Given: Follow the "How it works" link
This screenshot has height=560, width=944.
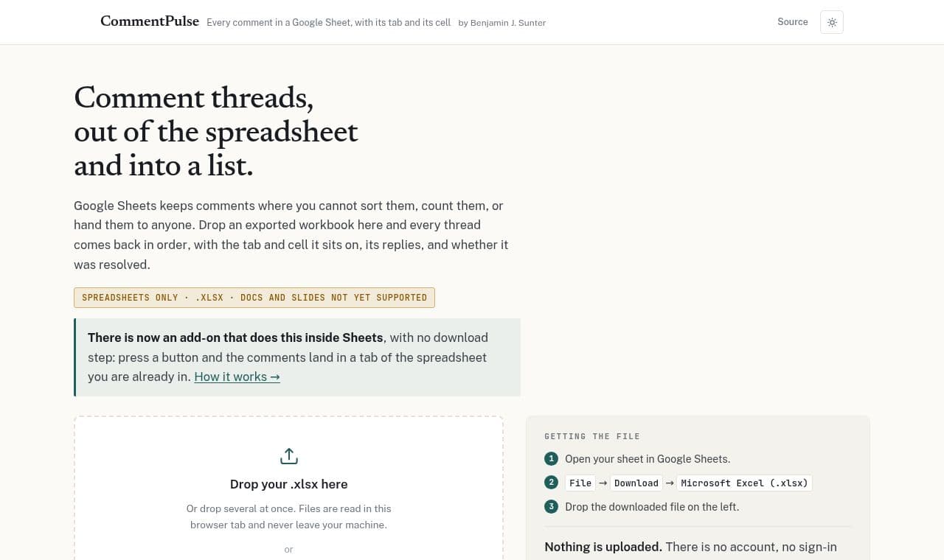Looking at the screenshot, I should tap(237, 377).
